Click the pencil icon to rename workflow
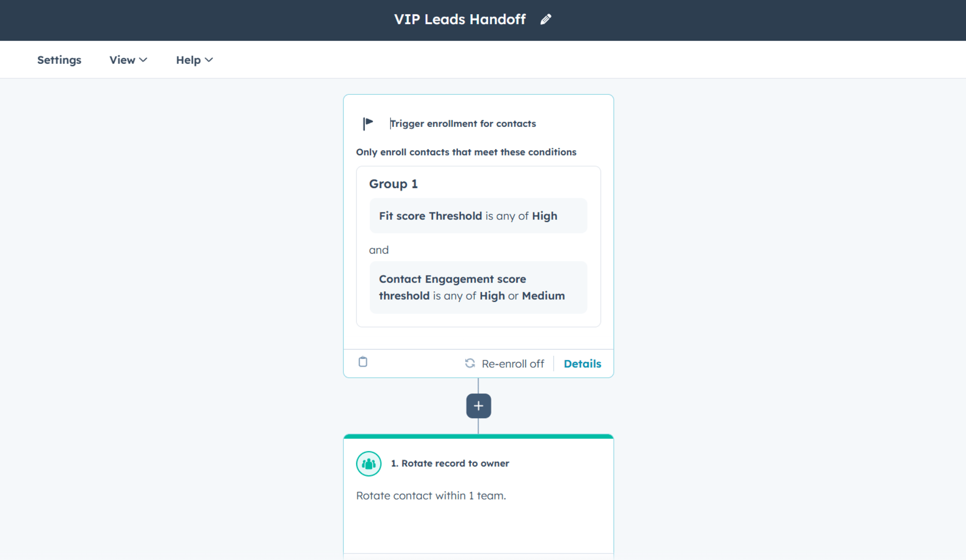The height and width of the screenshot is (560, 966). (x=546, y=19)
